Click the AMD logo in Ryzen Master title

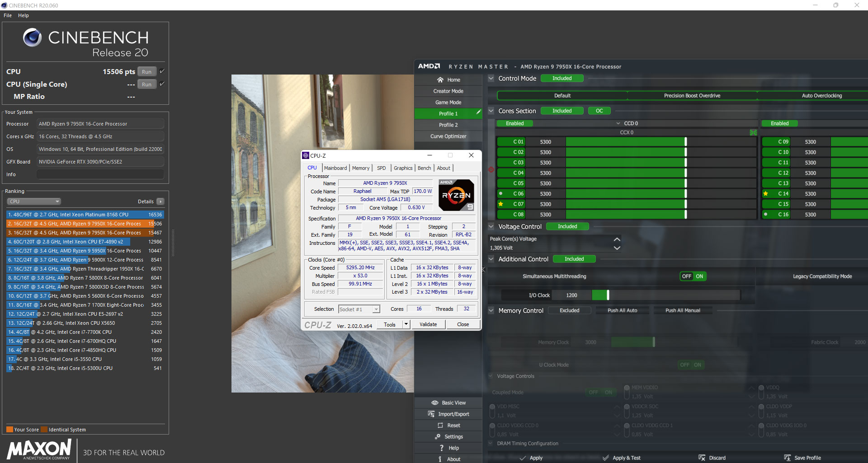[x=429, y=66]
